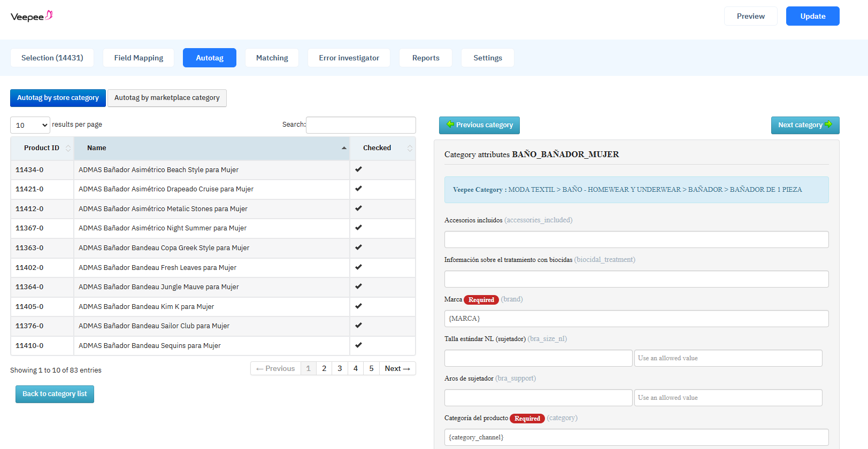Click the Veepee Category breadcrumb text
Screen dimensions: 868x449
click(627, 190)
